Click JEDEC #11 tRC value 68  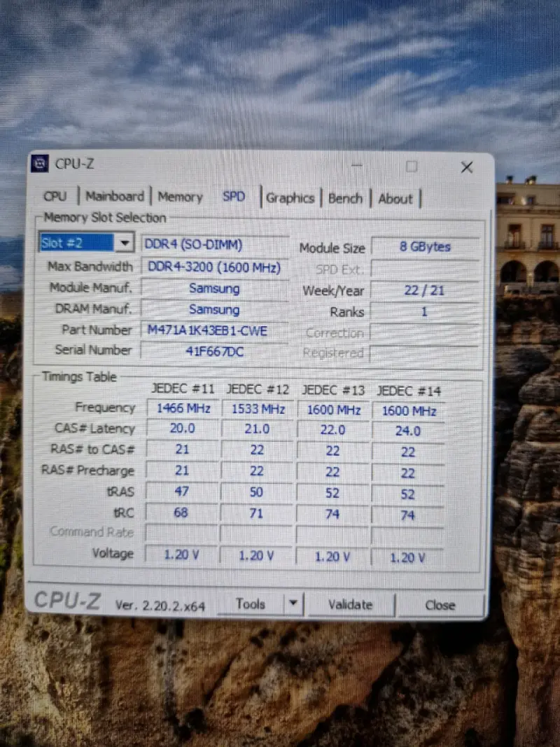(182, 512)
